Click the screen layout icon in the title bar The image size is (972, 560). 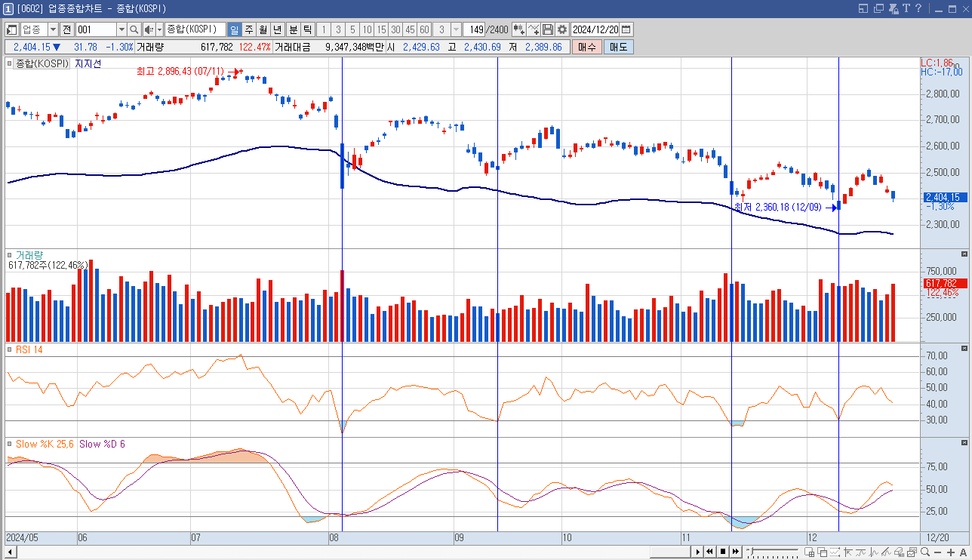tap(863, 8)
